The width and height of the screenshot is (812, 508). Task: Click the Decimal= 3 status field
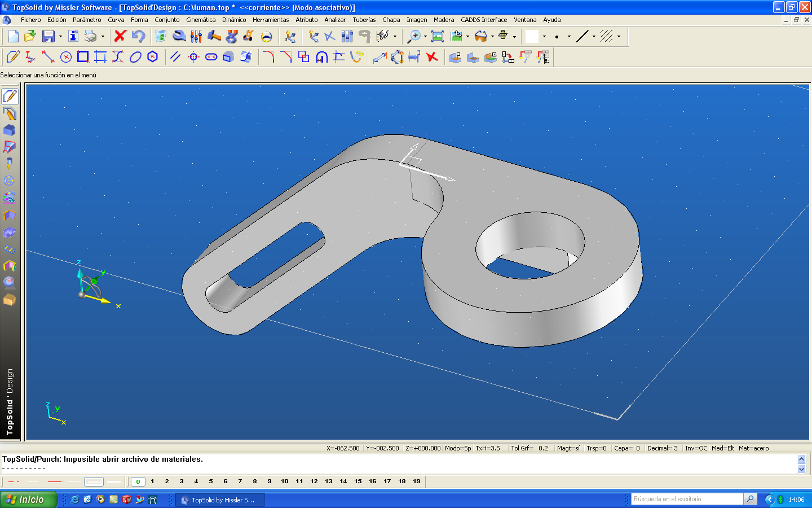click(663, 448)
